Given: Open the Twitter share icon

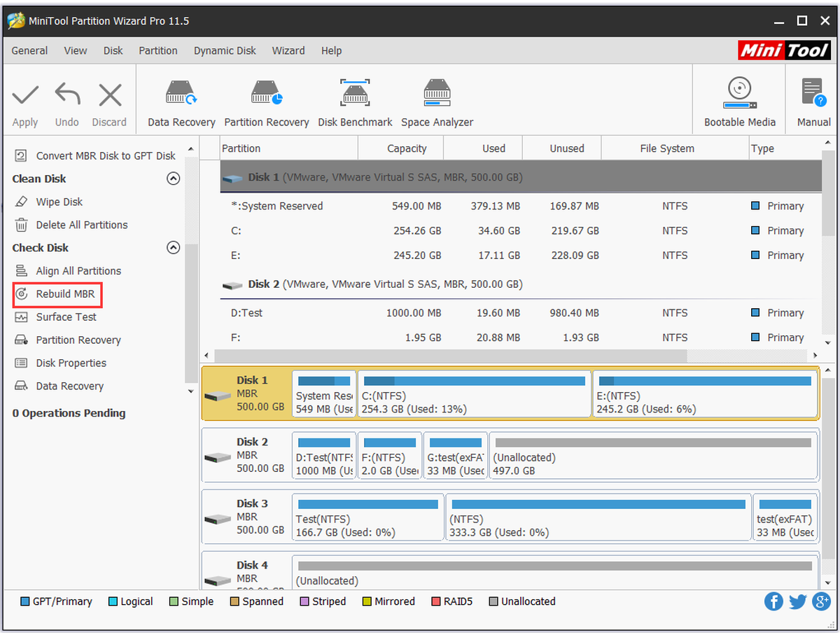Looking at the screenshot, I should [x=797, y=601].
